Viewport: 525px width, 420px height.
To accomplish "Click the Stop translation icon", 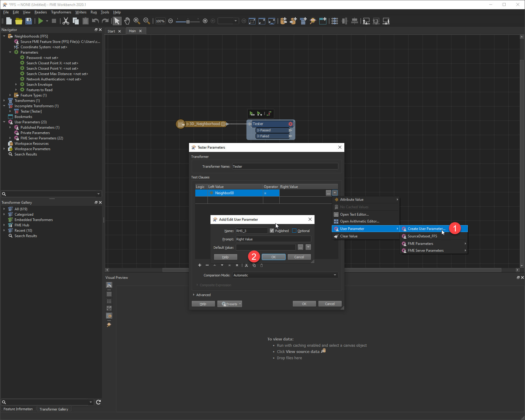I will tap(54, 21).
